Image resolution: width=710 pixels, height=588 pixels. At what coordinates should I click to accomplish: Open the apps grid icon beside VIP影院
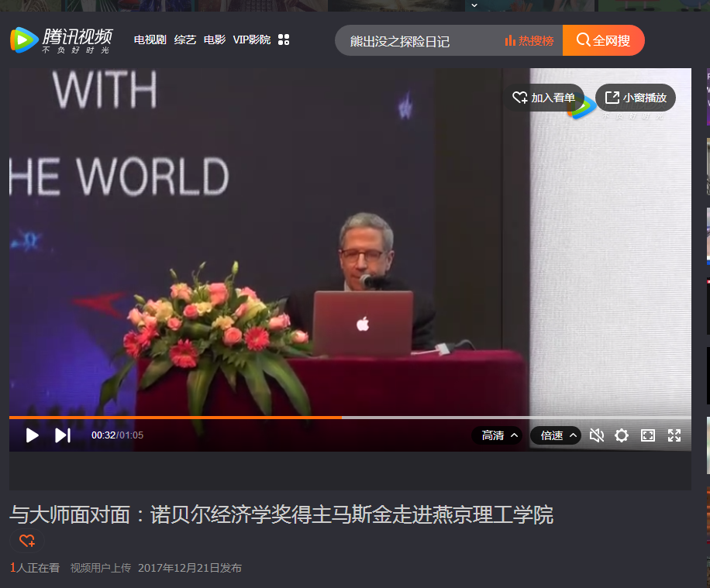point(284,40)
